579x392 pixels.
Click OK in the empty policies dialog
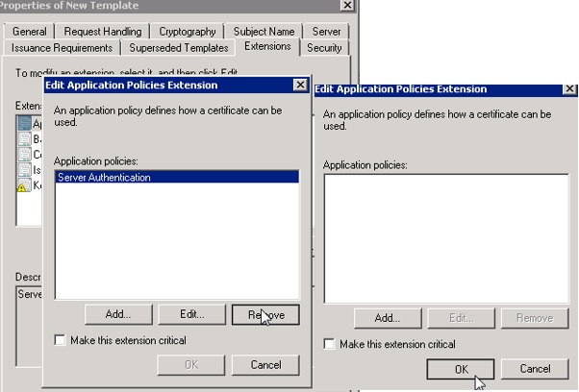pos(461,369)
